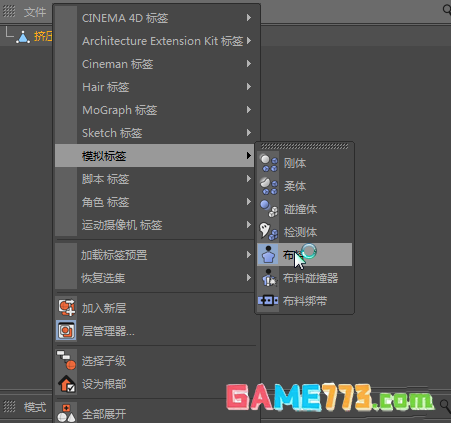Image resolution: width=451 pixels, height=423 pixels.
Task: Click the 布料 cloth tag icon
Action: (x=268, y=255)
